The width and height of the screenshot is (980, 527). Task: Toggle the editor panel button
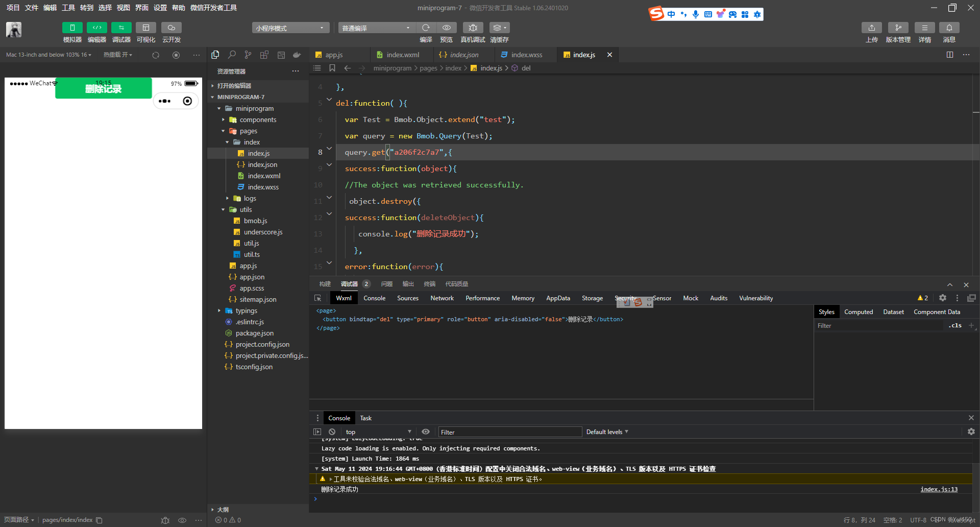(x=97, y=28)
